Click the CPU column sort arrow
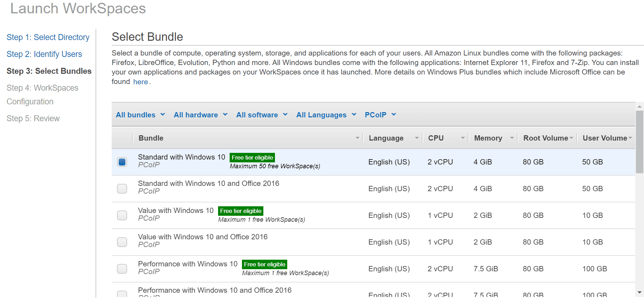The width and height of the screenshot is (644, 298). [x=462, y=138]
